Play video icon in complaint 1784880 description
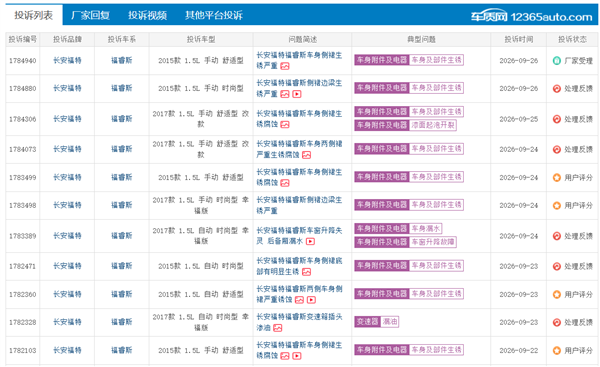This screenshot has width=600, height=367. point(297,94)
